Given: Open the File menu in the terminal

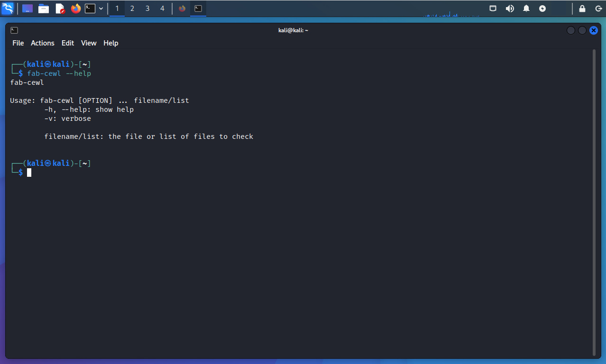Looking at the screenshot, I should 18,43.
